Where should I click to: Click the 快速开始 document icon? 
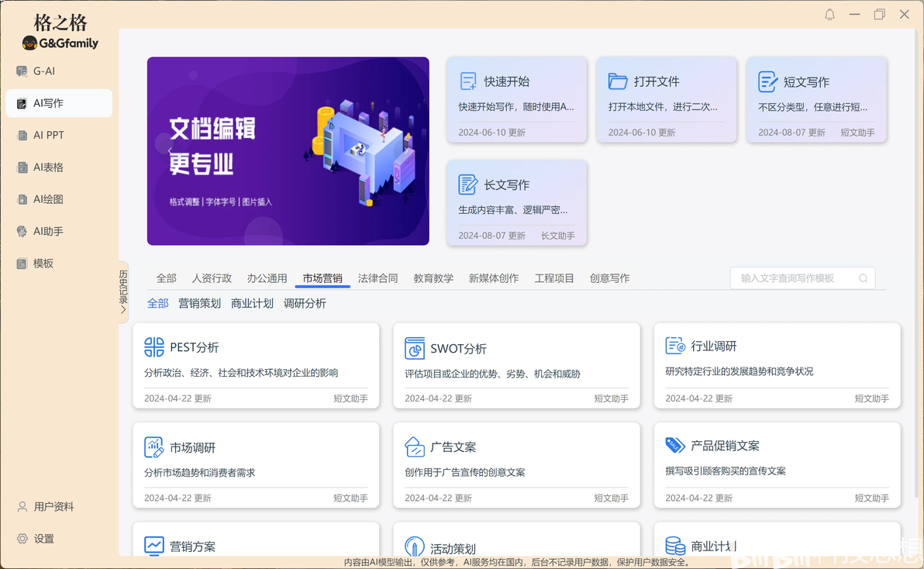point(468,81)
